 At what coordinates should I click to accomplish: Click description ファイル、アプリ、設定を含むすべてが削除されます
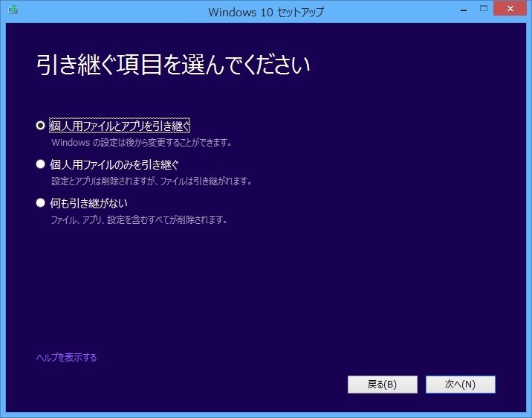140,219
